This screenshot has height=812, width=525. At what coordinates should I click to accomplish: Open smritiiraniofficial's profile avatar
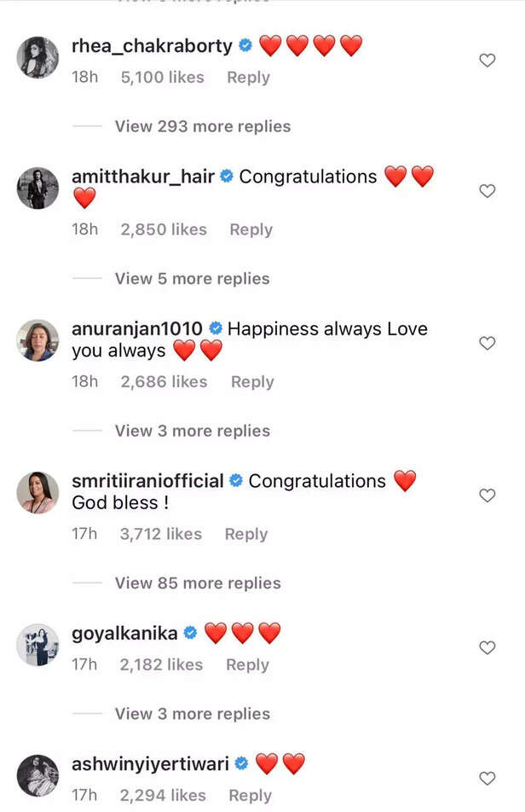click(38, 492)
